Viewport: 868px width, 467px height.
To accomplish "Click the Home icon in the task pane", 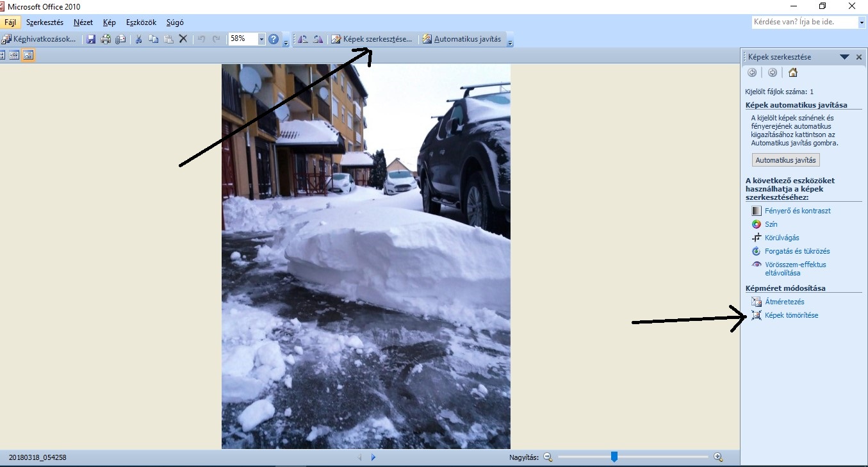I will pos(793,72).
